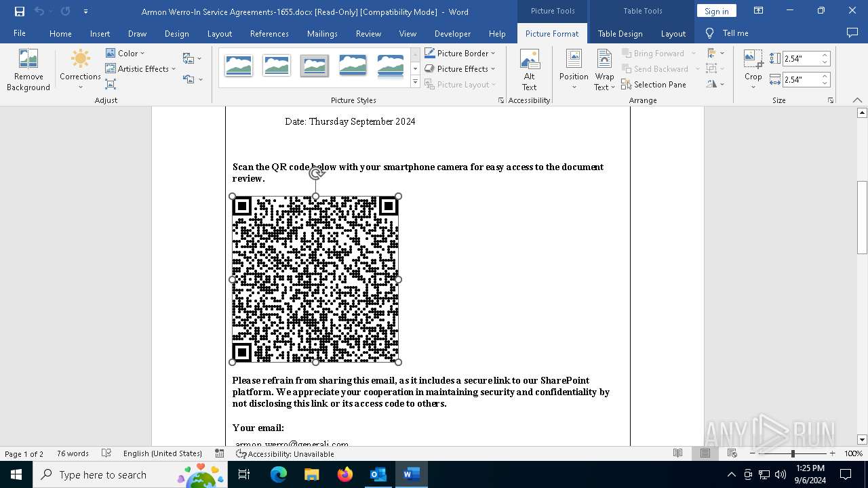Click the spelling and grammar check icon

106,453
